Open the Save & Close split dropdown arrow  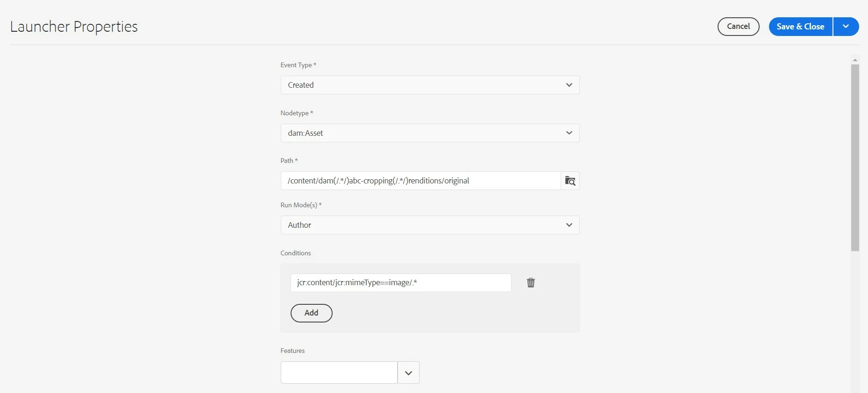[846, 27]
